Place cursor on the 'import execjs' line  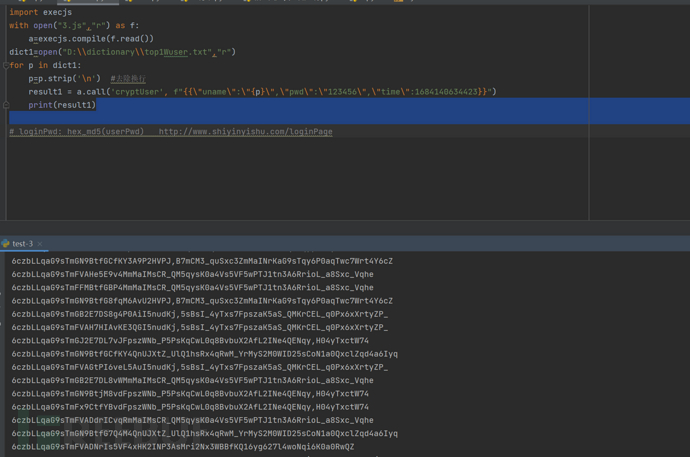40,12
